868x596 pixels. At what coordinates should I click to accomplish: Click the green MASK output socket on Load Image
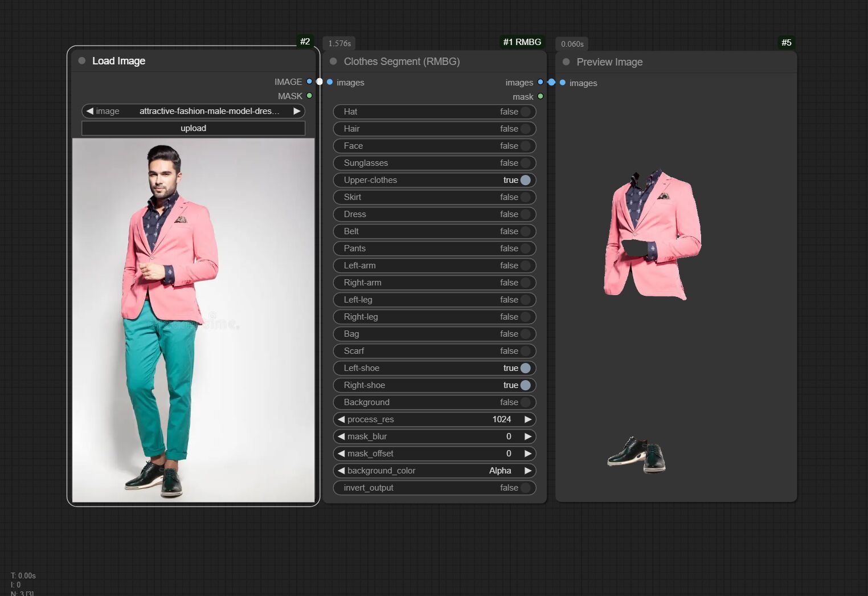309,96
